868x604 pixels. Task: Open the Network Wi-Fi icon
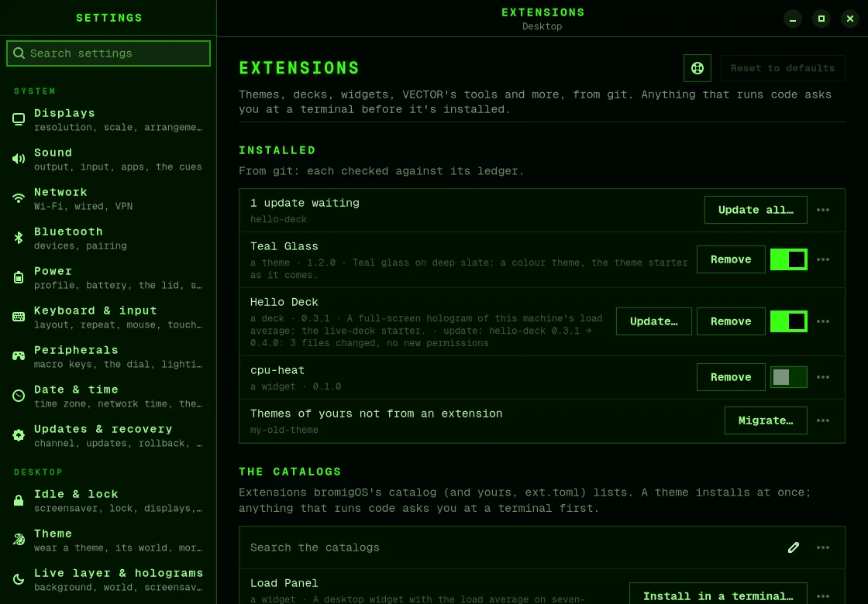(19, 198)
